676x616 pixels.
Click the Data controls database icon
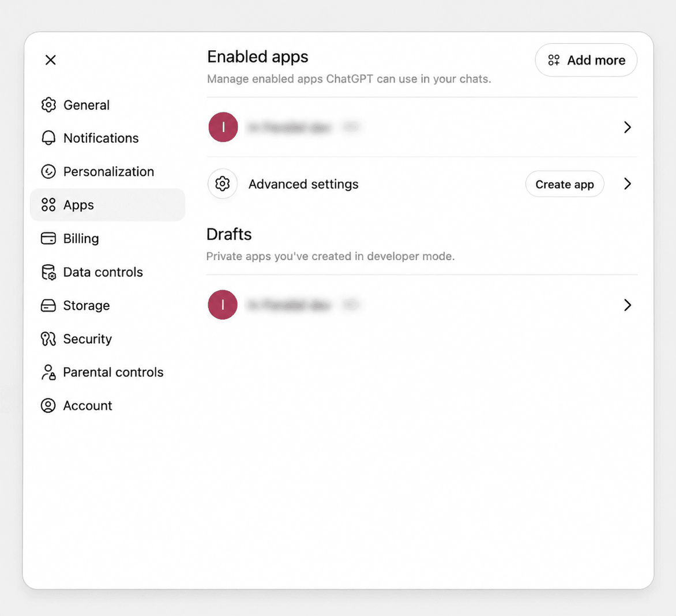pos(48,272)
